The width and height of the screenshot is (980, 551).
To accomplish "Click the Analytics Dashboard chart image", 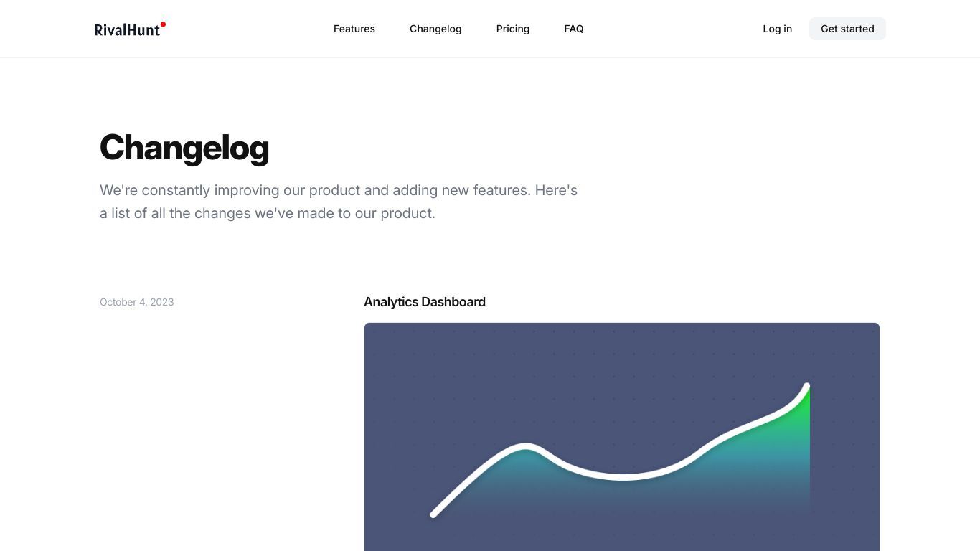I will click(622, 437).
